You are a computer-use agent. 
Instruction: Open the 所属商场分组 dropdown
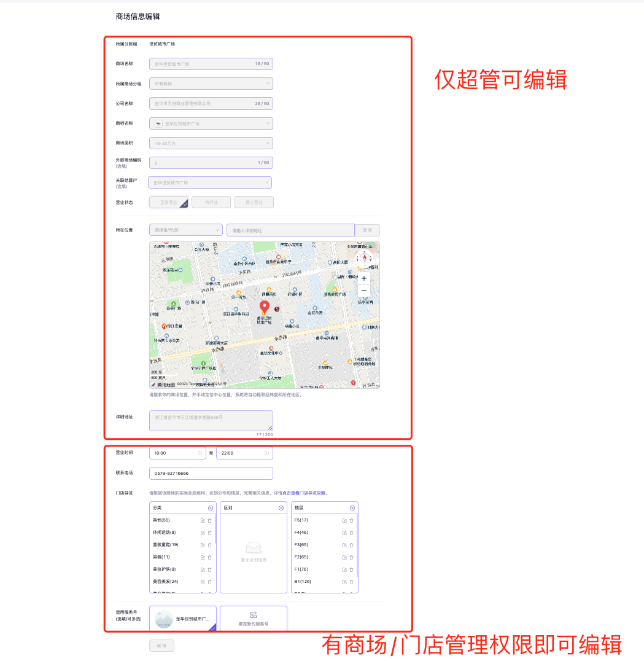tap(211, 84)
